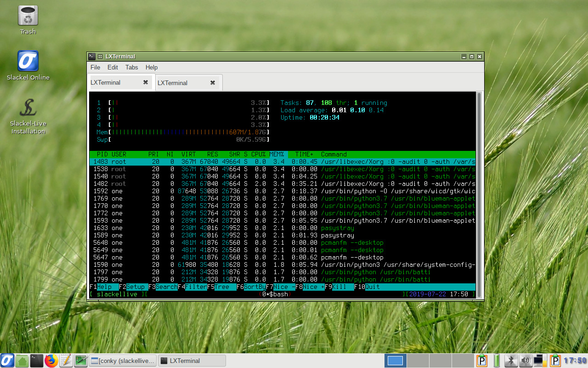
Task: Launch a new LXTerminal from the taskbar
Action: [x=36, y=361]
